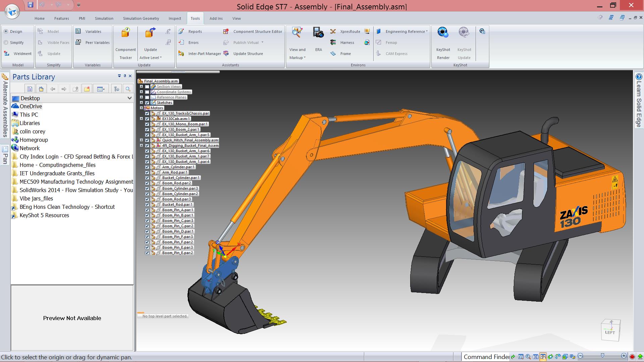This screenshot has width=644, height=362.
Task: Open the Learn Solid Edge side panel
Action: click(x=639, y=101)
